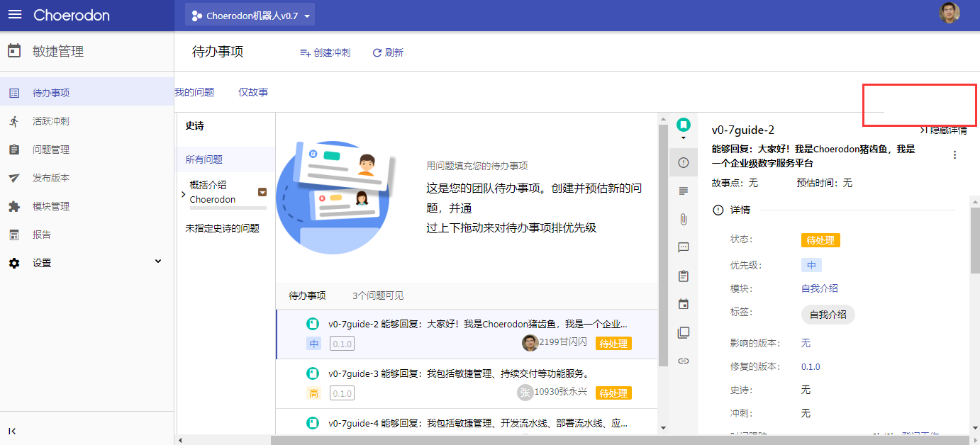Open the three-dot more menu in details
The width and height of the screenshot is (980, 445).
pos(954,155)
